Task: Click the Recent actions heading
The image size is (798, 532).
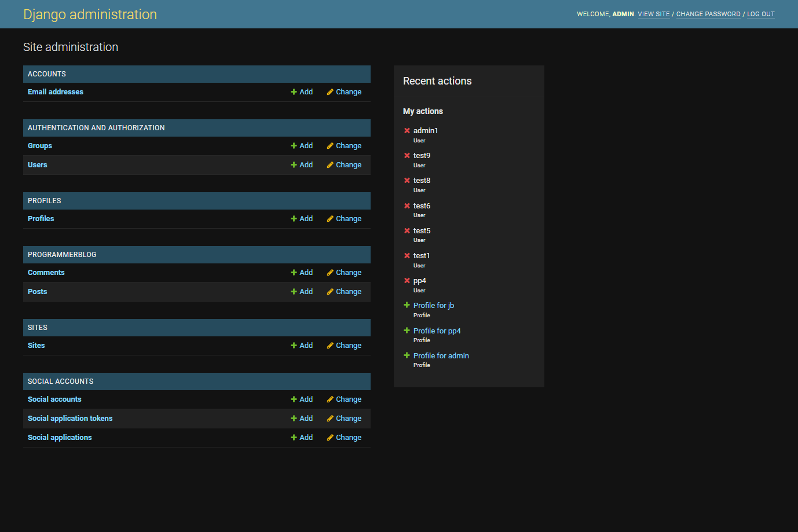Action: [x=437, y=81]
